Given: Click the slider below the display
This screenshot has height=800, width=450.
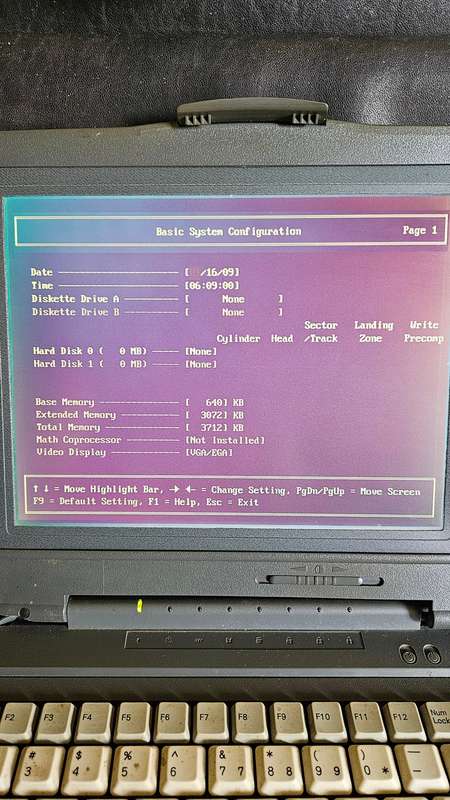Looking at the screenshot, I should 318,580.
